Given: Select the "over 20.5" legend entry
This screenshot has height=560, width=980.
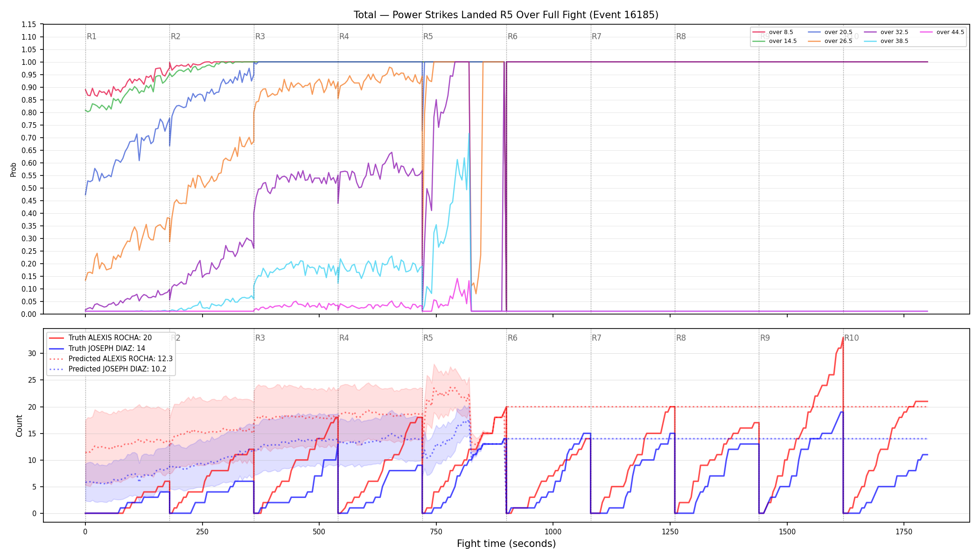Looking at the screenshot, I should coord(830,32).
